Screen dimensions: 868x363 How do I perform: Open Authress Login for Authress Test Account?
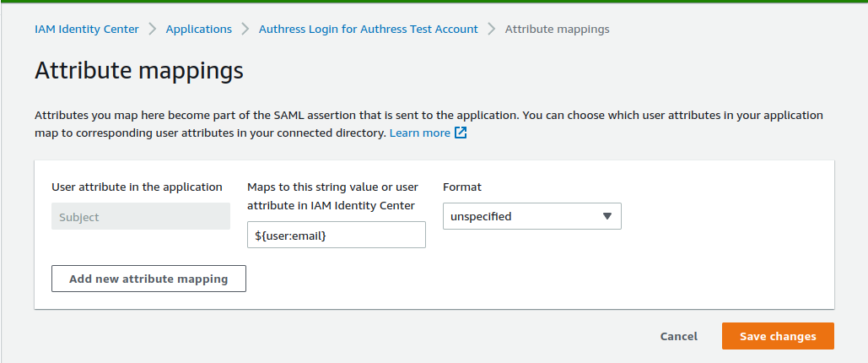click(x=369, y=29)
